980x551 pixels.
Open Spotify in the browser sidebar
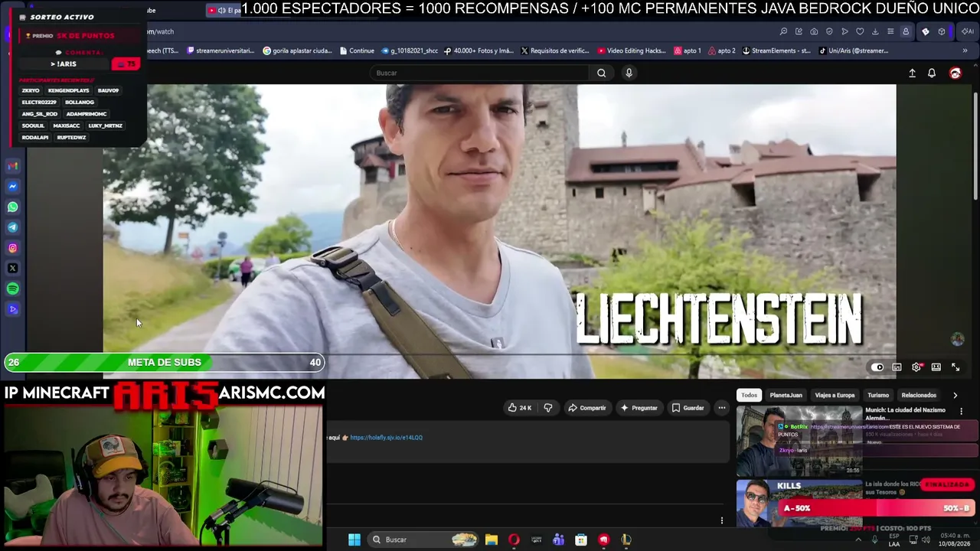tap(13, 289)
